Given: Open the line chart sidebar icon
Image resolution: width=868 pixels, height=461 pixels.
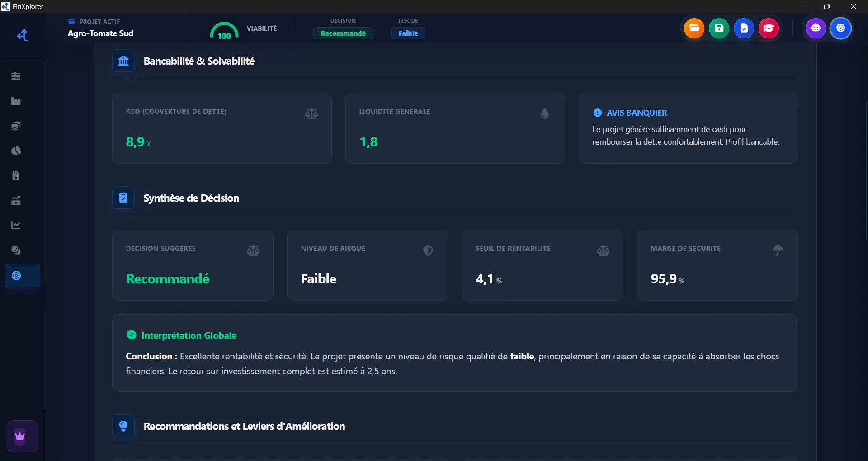Looking at the screenshot, I should coord(16,225).
